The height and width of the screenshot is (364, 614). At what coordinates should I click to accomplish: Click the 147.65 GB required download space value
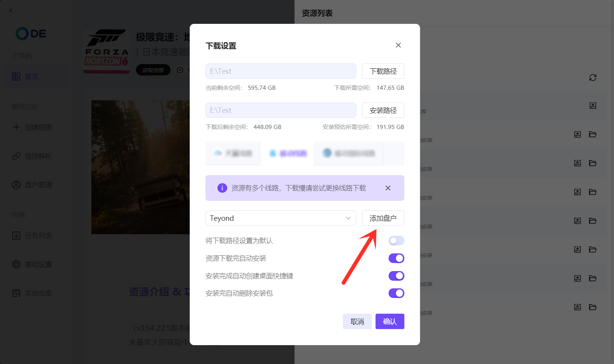(390, 88)
